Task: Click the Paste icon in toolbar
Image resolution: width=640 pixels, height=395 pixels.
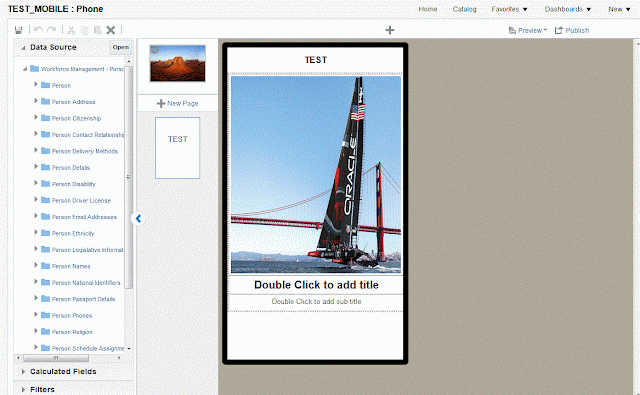Action: pyautogui.click(x=98, y=30)
